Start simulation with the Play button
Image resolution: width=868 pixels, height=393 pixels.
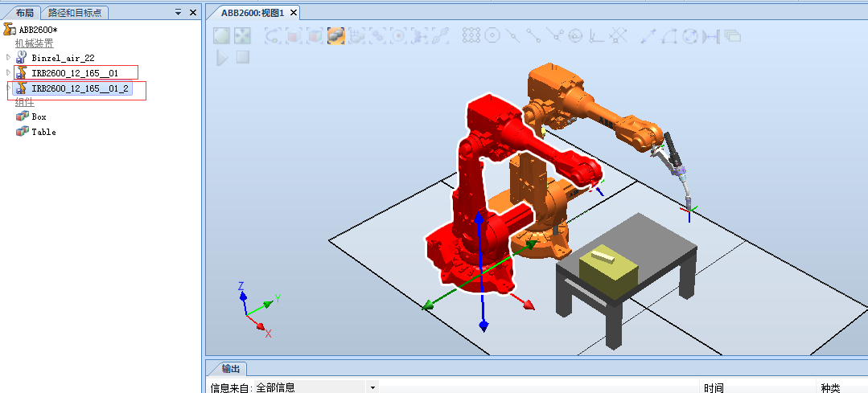click(x=222, y=57)
